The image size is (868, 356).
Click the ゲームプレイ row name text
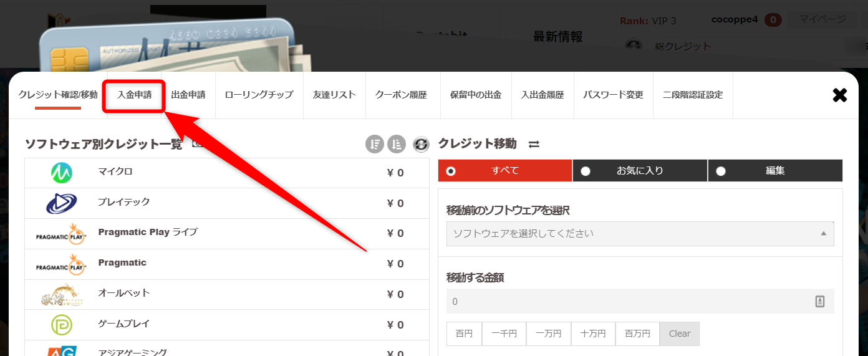[124, 324]
